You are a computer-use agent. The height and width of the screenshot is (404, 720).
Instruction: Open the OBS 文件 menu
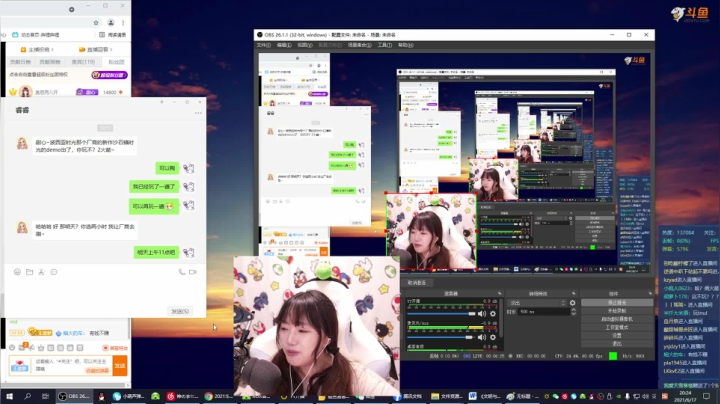tap(264, 45)
